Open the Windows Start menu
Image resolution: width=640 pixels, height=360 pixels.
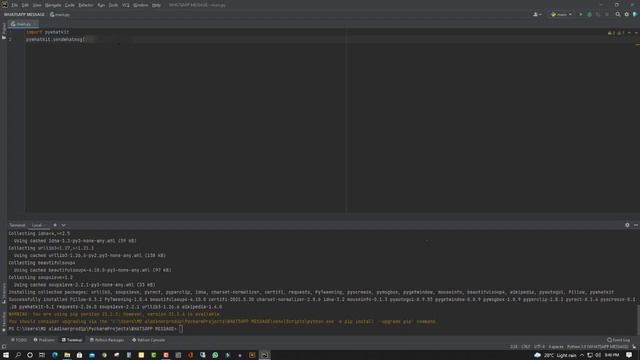click(x=6, y=355)
